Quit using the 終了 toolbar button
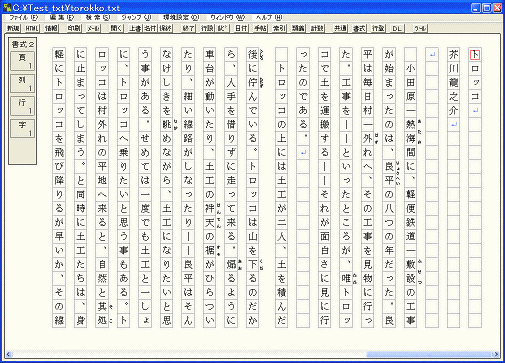505x363 pixels. [188, 28]
